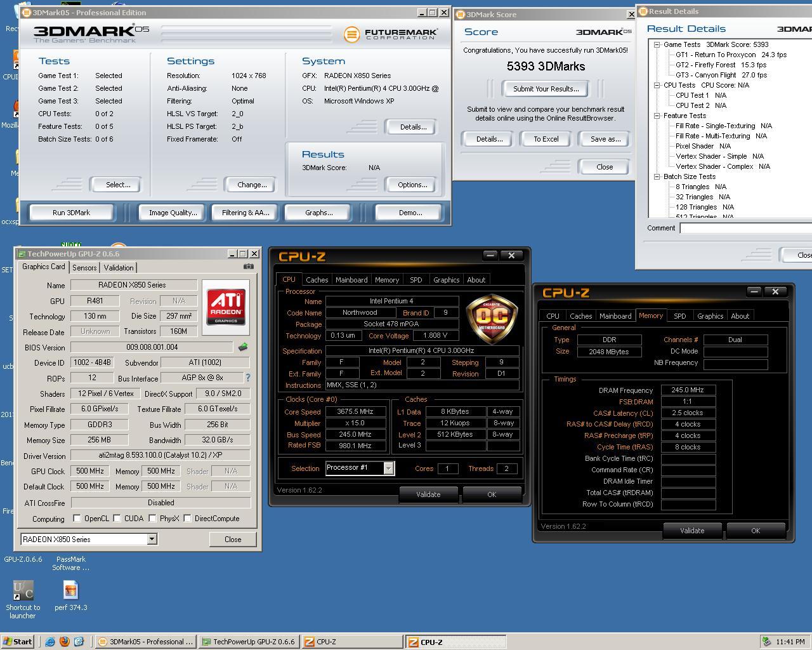Switch to TechPowerUp GPU-Z taskbar button
Image resolution: width=812 pixels, height=650 pixels.
pos(248,642)
